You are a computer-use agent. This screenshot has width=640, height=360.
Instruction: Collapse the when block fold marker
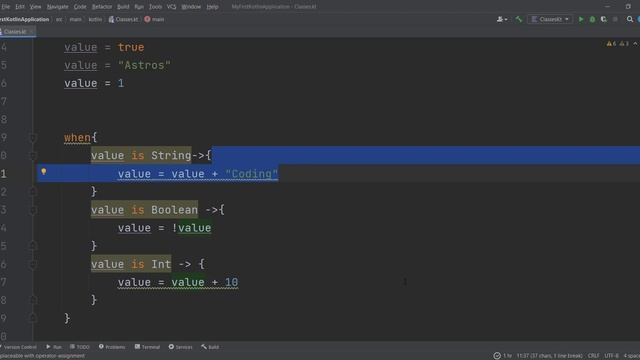[33, 138]
